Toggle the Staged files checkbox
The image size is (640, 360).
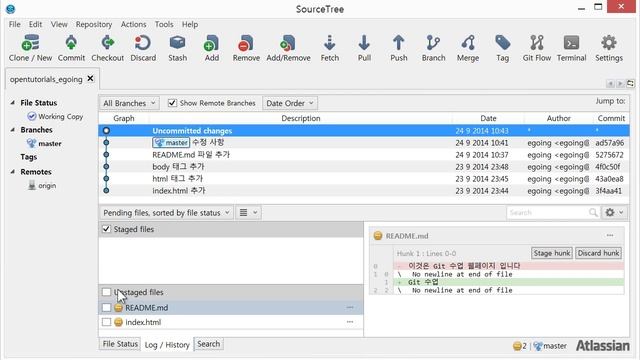(107, 229)
